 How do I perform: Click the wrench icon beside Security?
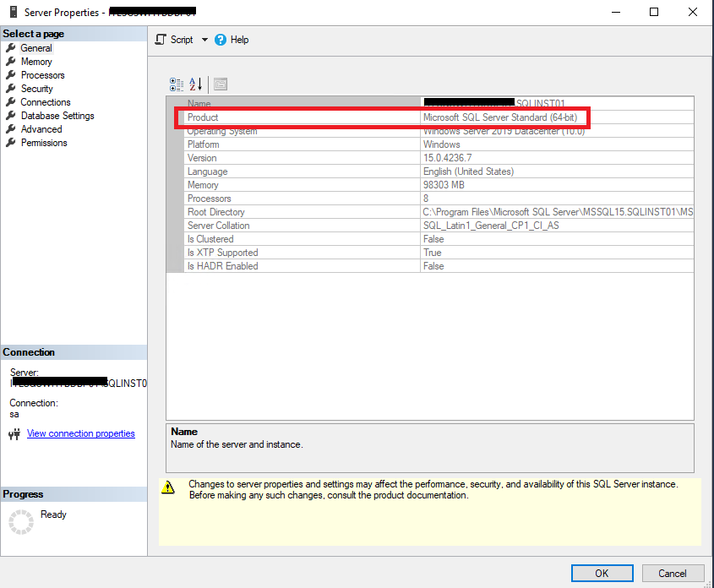[11, 89]
